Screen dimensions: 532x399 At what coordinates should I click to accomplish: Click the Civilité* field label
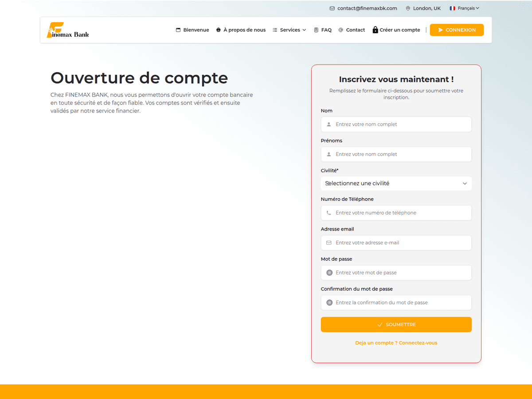pyautogui.click(x=330, y=171)
